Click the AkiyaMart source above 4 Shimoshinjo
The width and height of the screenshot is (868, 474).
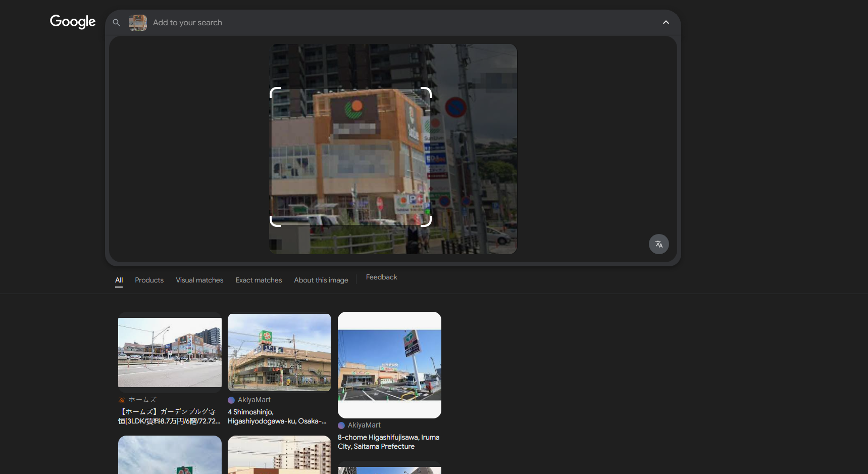click(254, 400)
